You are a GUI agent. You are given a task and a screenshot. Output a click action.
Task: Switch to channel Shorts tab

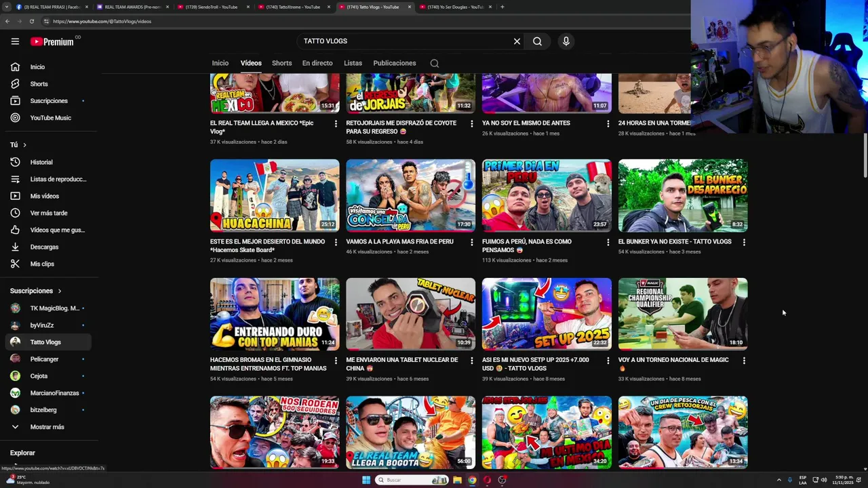tap(281, 63)
